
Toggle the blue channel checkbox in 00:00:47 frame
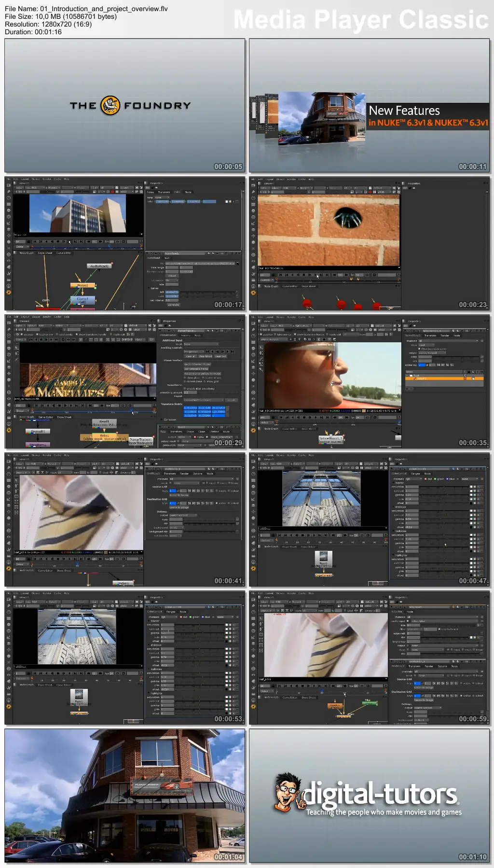pyautogui.click(x=447, y=479)
